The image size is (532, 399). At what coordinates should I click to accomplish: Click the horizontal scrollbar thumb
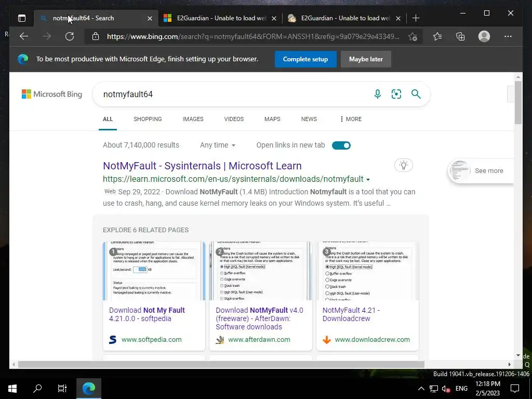221,364
